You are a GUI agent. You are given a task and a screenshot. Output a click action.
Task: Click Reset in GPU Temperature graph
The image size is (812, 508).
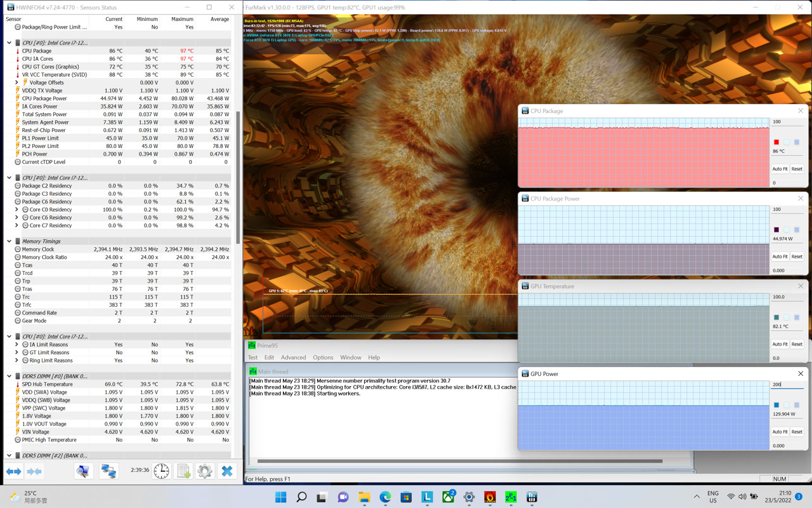tap(797, 344)
